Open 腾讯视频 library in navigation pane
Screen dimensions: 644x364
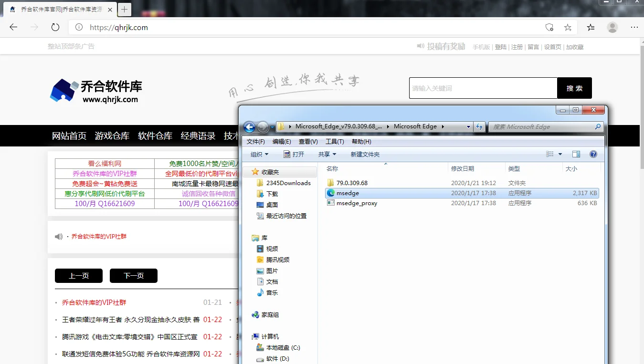pyautogui.click(x=273, y=260)
